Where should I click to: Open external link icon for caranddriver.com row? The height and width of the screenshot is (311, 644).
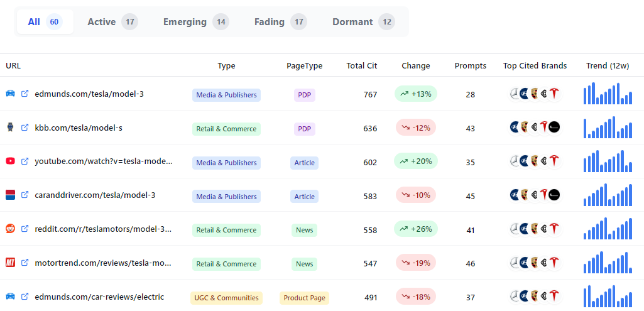[x=25, y=195]
